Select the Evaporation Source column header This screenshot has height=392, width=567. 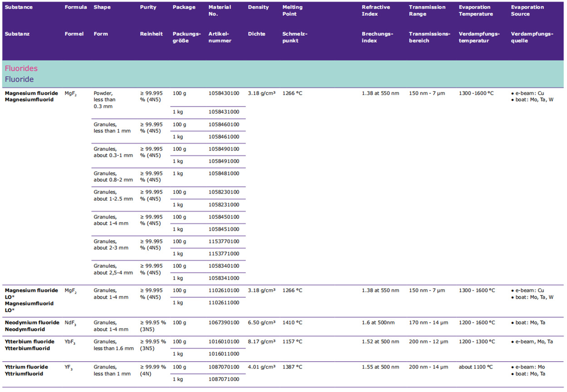(x=527, y=10)
